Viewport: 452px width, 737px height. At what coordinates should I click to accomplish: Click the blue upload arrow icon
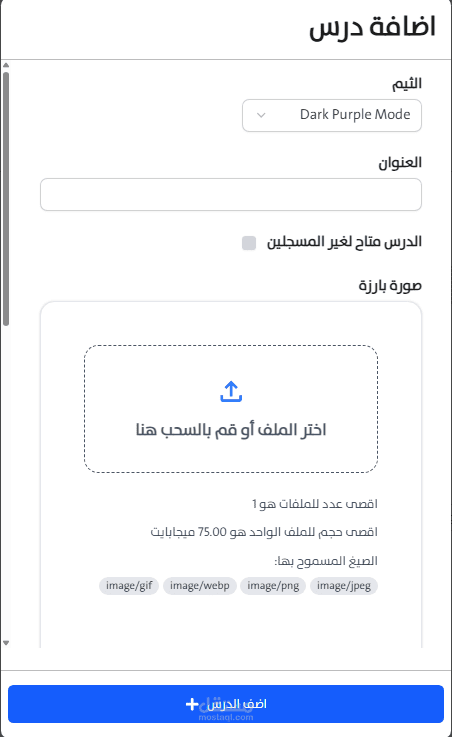231,392
